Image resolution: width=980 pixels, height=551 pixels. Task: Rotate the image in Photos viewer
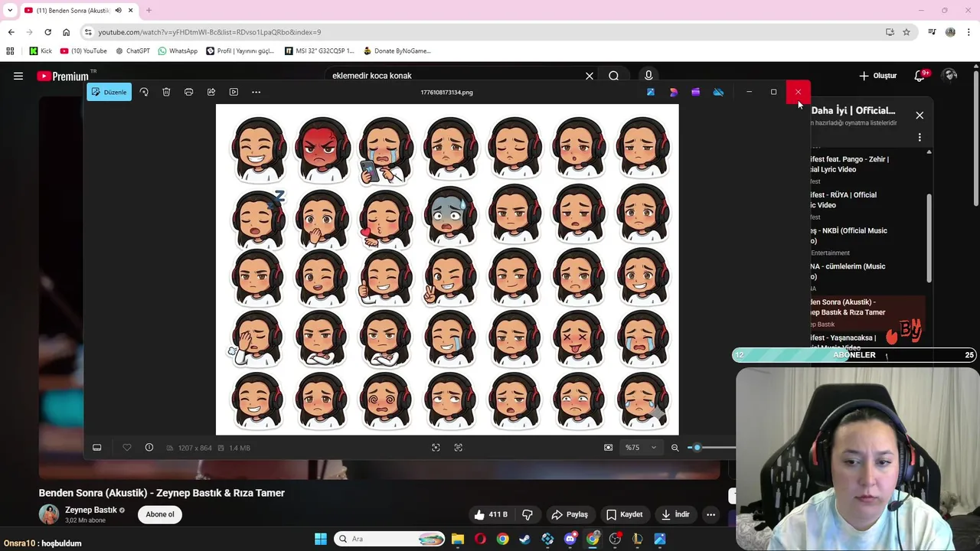[x=144, y=92]
